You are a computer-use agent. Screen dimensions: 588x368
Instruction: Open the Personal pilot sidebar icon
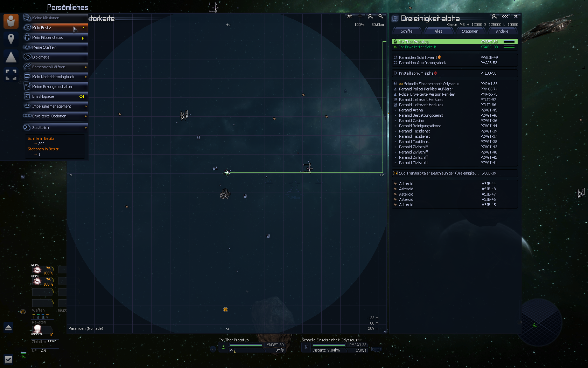[11, 21]
